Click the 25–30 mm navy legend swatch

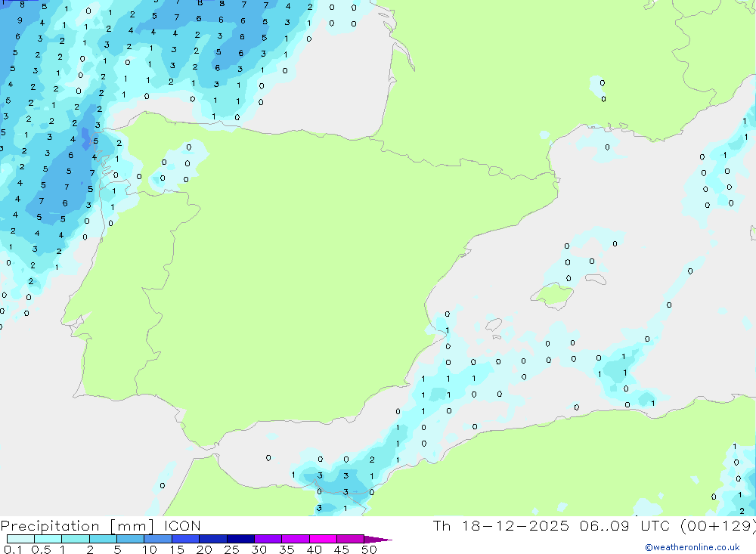tap(240, 539)
